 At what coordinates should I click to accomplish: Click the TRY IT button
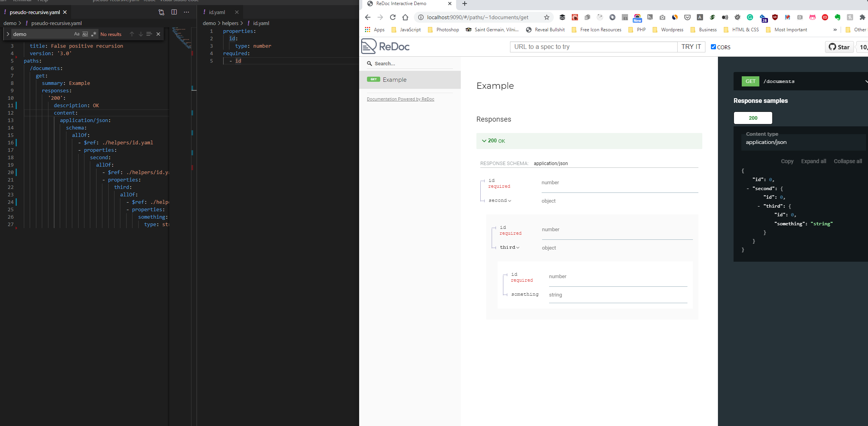click(x=691, y=47)
